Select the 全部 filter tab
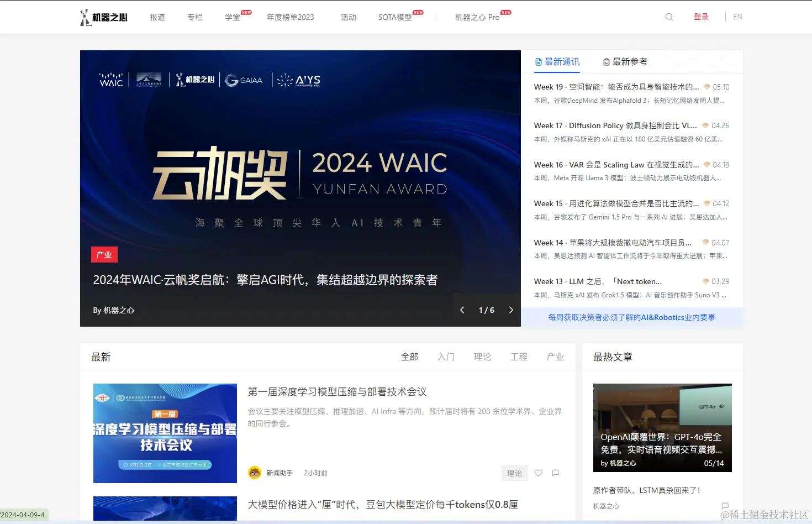The width and height of the screenshot is (812, 524). (x=409, y=357)
